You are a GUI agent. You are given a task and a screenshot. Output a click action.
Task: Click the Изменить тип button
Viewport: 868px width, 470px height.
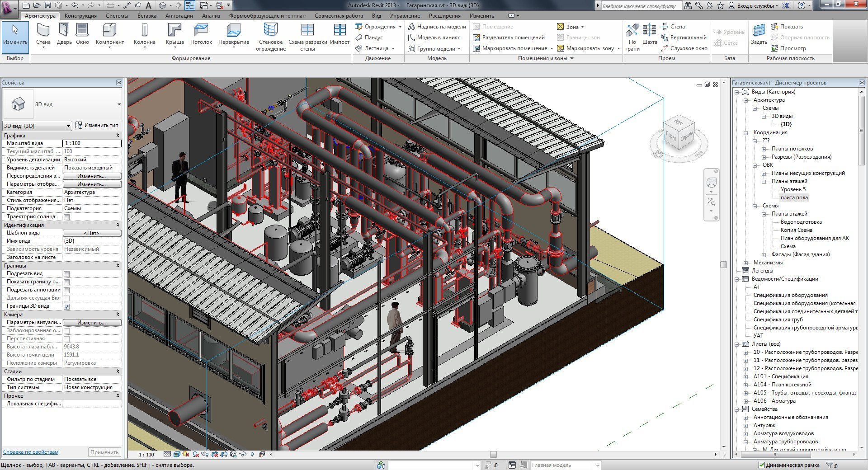pyautogui.click(x=97, y=125)
